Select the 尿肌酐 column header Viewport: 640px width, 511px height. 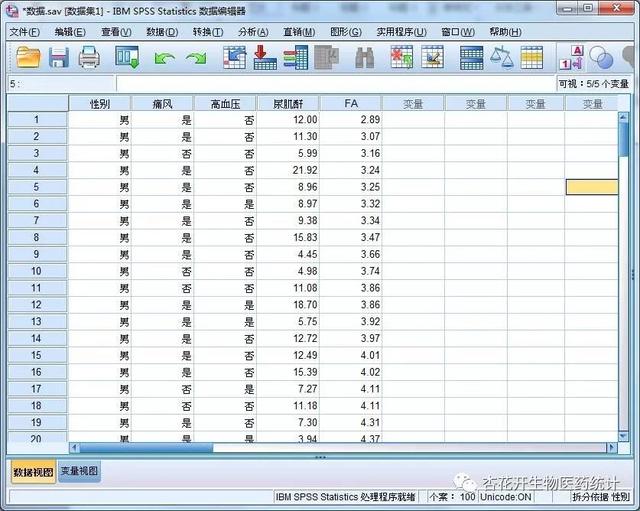click(x=288, y=104)
